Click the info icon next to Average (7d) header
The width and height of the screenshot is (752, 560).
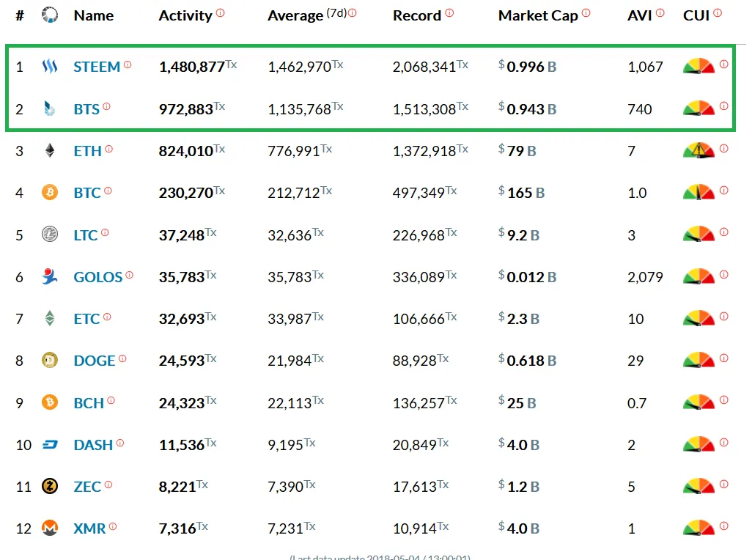pos(352,13)
